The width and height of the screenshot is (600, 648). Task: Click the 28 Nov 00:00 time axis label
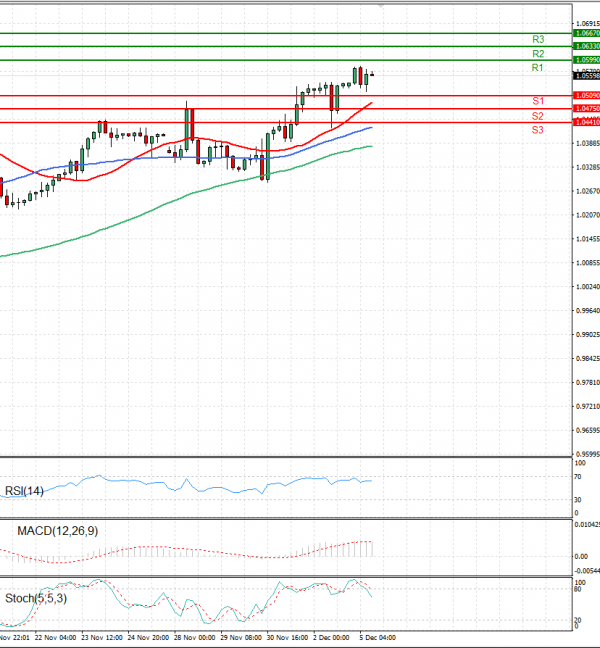tap(195, 636)
